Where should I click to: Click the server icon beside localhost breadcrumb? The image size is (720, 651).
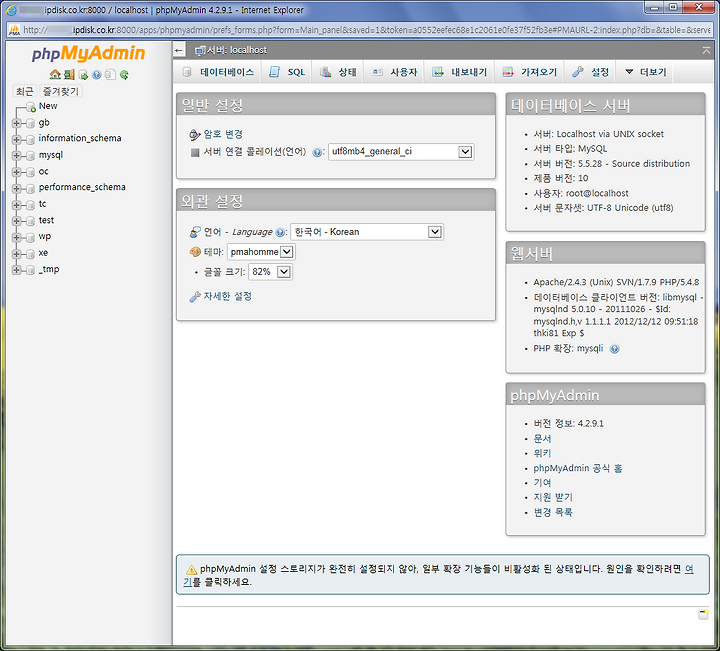click(x=200, y=51)
